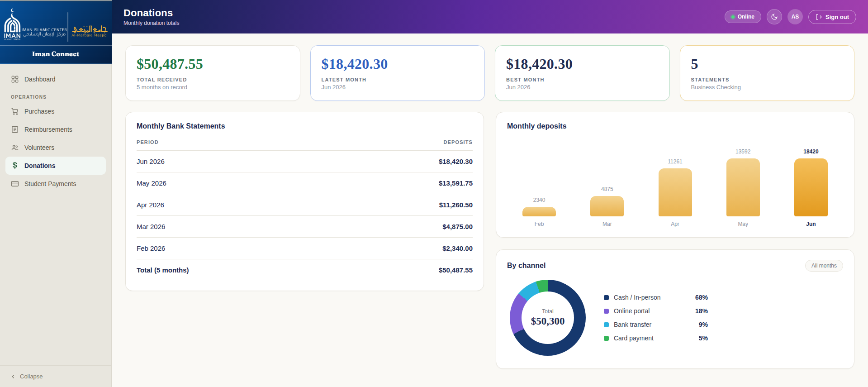This screenshot has height=387, width=868.
Task: Click the Card payment legend label
Action: 634,338
